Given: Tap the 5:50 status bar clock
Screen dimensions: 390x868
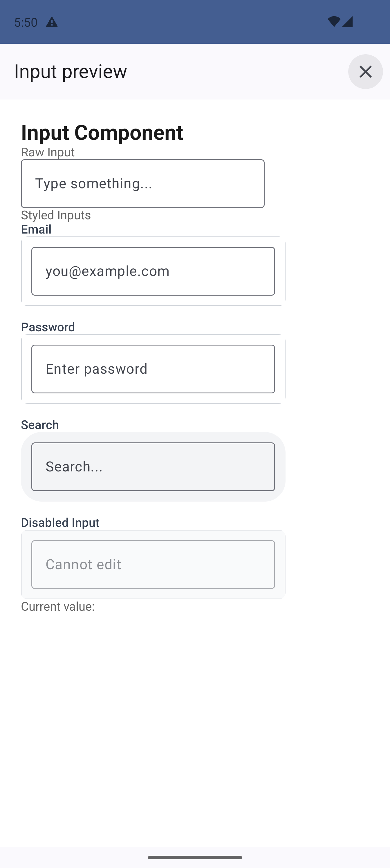Looking at the screenshot, I should coord(26,22).
